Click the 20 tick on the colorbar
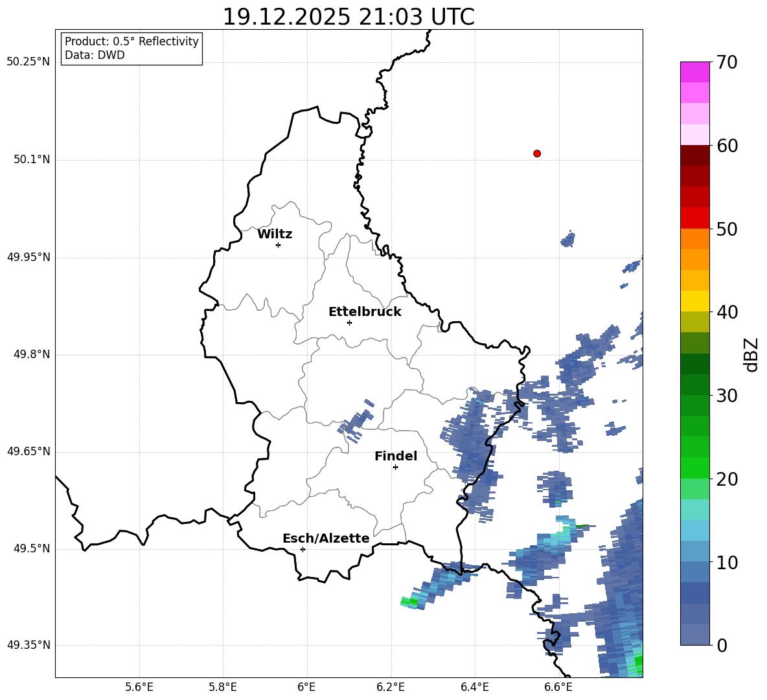Image resolution: width=767 pixels, height=700 pixels. (727, 479)
